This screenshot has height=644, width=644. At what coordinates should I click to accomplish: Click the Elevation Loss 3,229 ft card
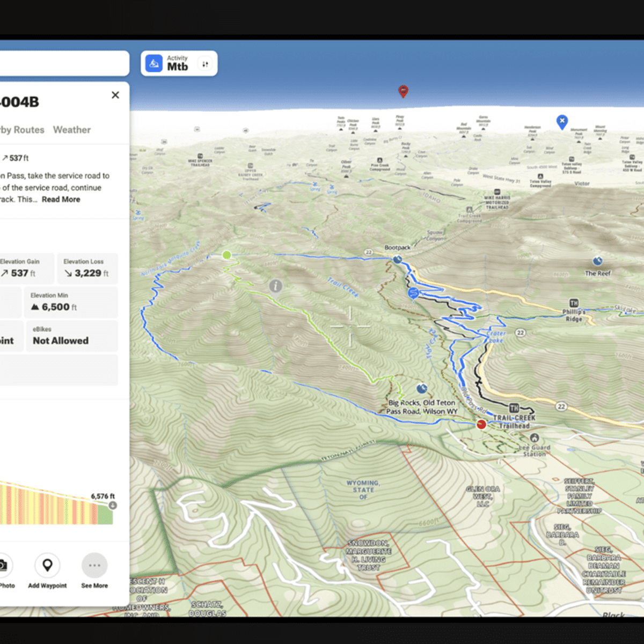coord(87,268)
